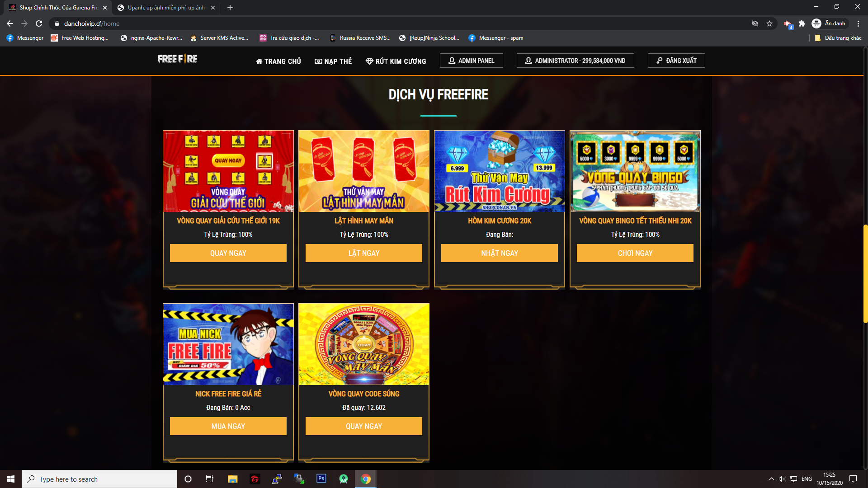Click VÒNG QUAY GIẢI CỨU THẾ GIỚI 19K title

[228, 221]
